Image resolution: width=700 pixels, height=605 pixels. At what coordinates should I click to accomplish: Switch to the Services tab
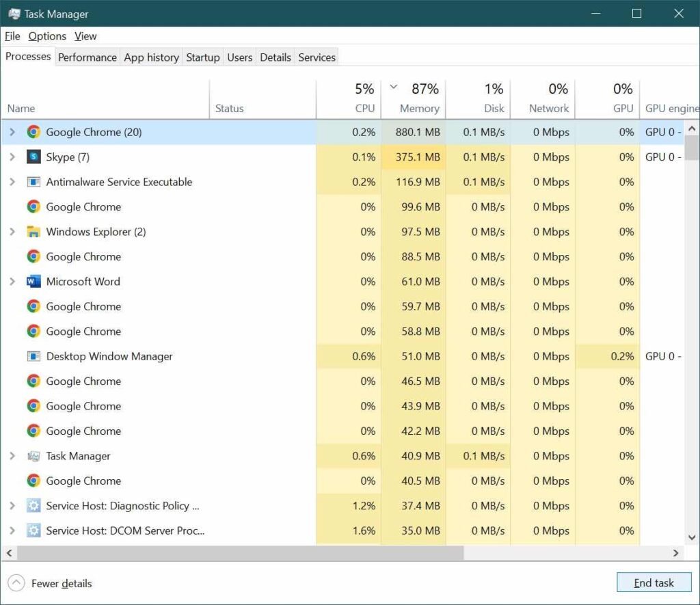[x=317, y=57]
